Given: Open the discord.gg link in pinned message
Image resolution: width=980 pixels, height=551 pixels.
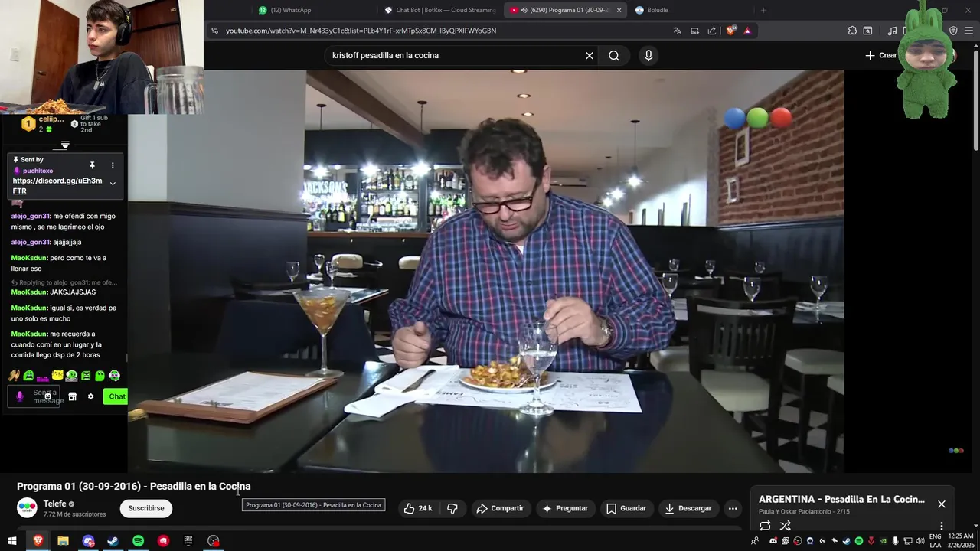Looking at the screenshot, I should click(x=57, y=186).
